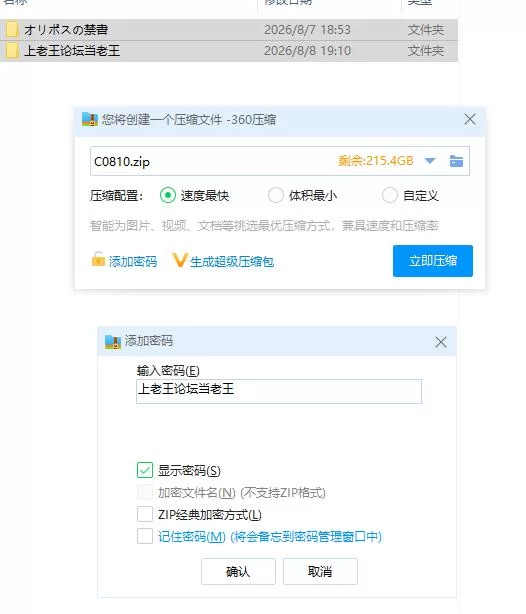Click the 上老王论坛当老王 folder icon

tap(12, 51)
